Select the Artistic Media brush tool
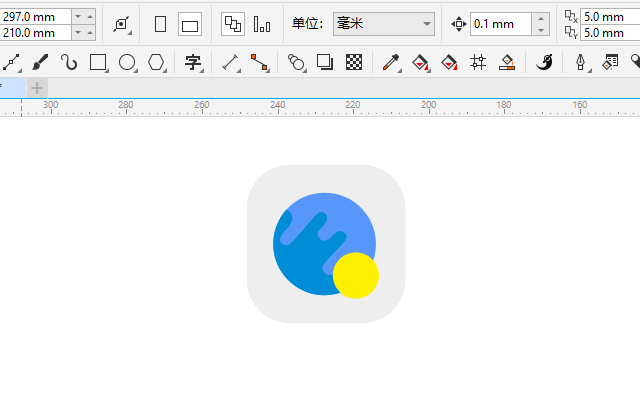Screen dimensions: 640x409 (x=40, y=62)
